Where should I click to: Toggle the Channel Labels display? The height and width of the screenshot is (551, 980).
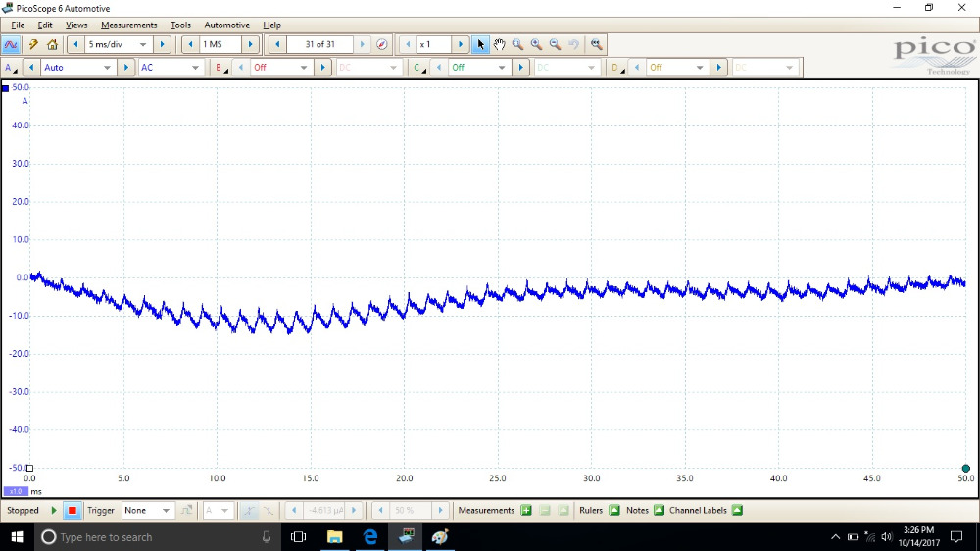(737, 510)
